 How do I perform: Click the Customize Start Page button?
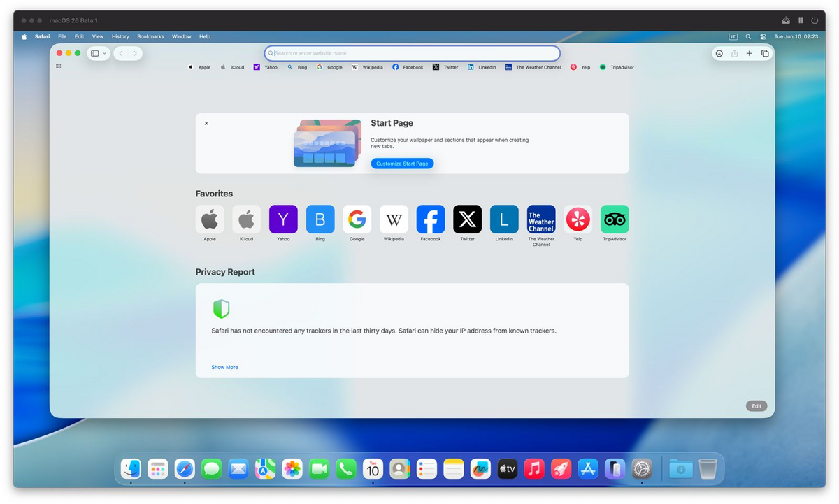click(x=402, y=164)
